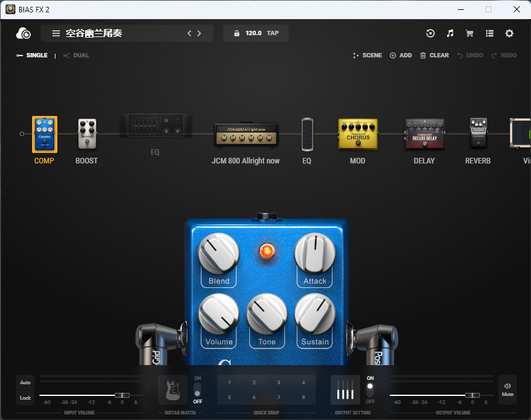Screen dimensions: 531x420
Task: Click the preset name 空谷幽兰尾奏
Action: pos(94,33)
